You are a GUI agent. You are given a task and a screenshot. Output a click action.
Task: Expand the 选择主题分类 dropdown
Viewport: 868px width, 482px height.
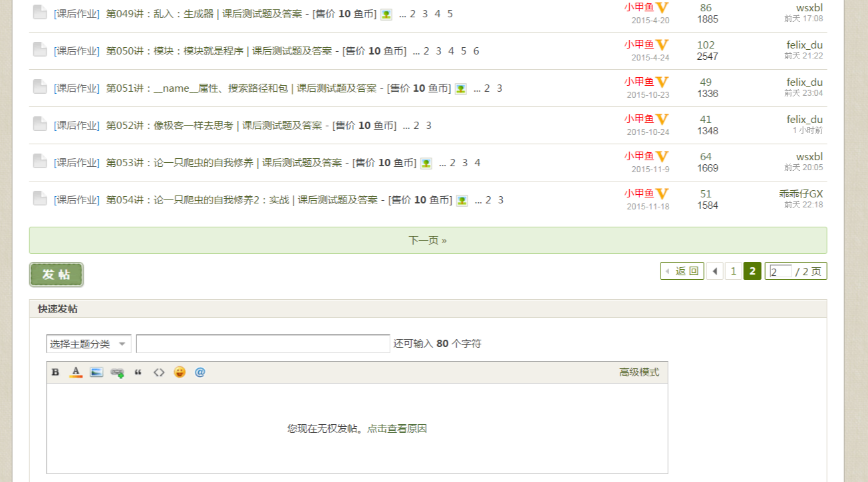click(88, 344)
